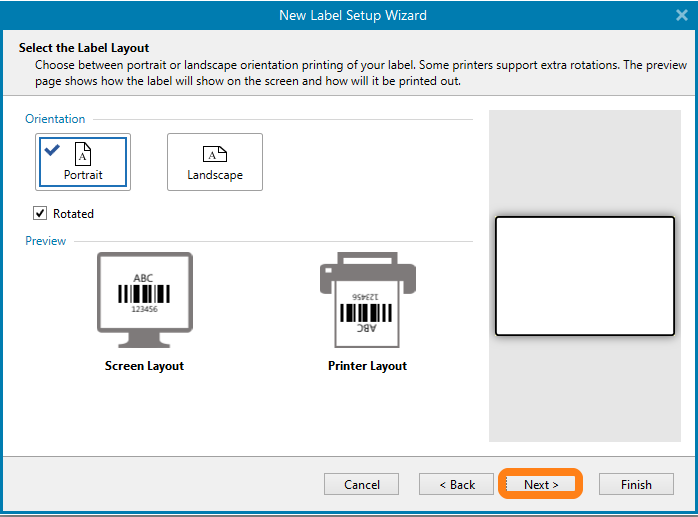Click the Rotated checkbox label text
This screenshot has width=698, height=517.
pyautogui.click(x=73, y=213)
